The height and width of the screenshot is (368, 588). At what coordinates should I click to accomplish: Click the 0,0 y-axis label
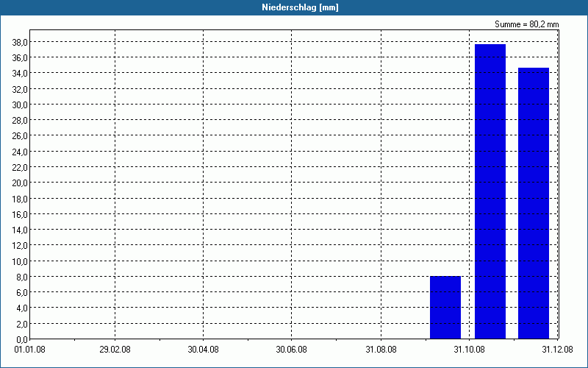(x=21, y=340)
